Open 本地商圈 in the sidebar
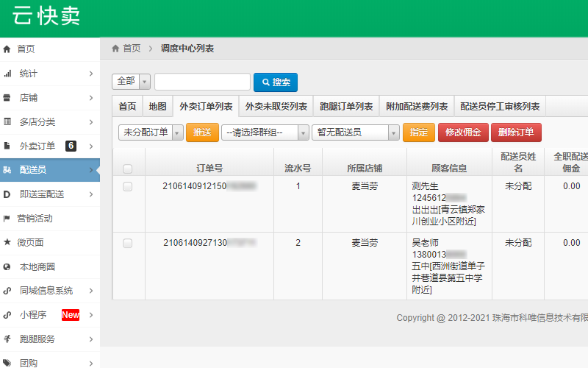Image resolution: width=588 pixels, height=368 pixels. 50,267
